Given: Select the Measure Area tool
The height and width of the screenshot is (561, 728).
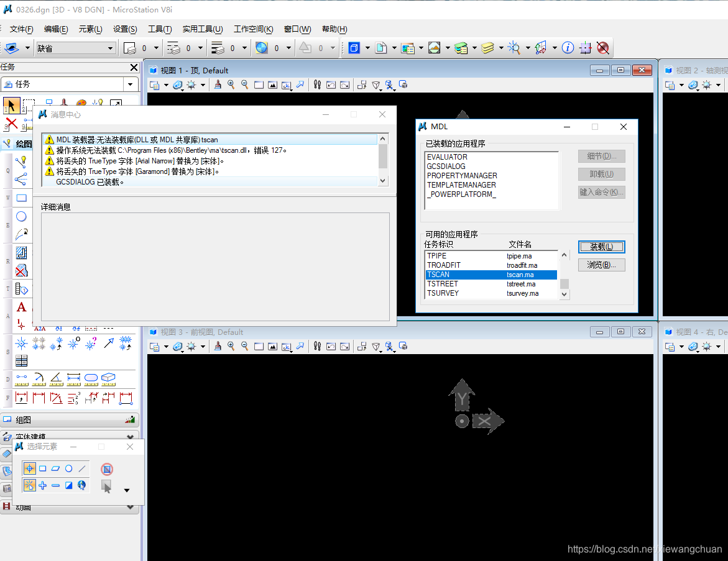Looking at the screenshot, I should coord(91,379).
